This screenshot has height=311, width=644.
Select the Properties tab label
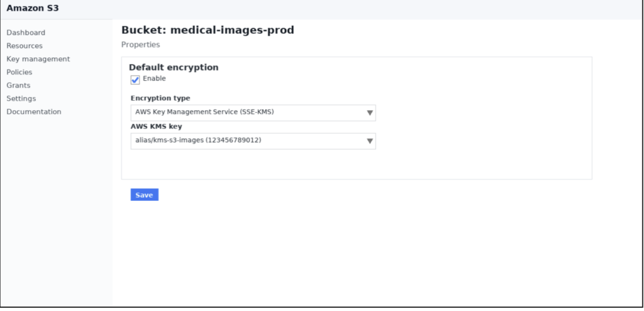click(x=141, y=45)
